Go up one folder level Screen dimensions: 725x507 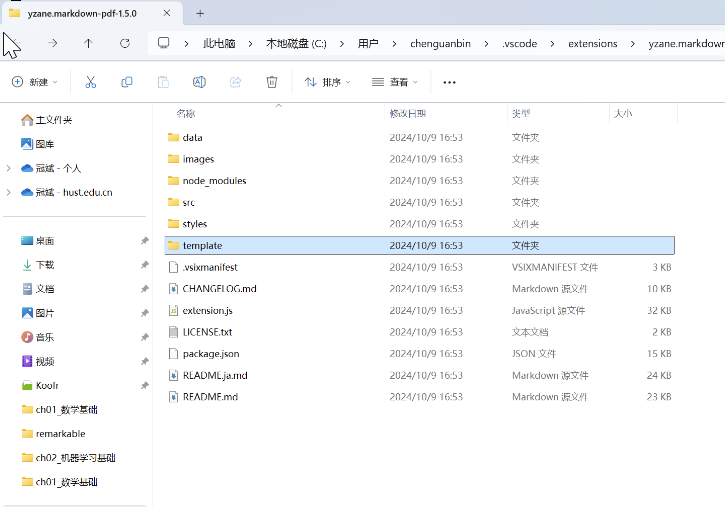[x=88, y=43]
